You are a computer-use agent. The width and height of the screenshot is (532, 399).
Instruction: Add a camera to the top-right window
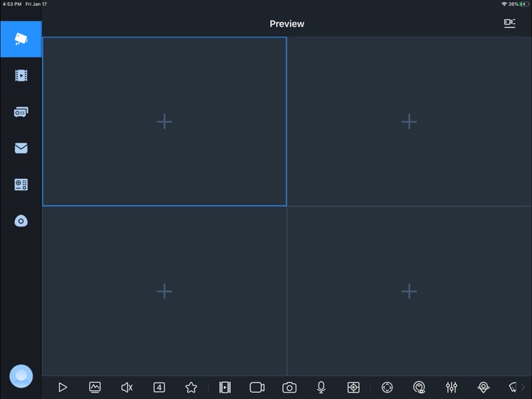coord(409,121)
